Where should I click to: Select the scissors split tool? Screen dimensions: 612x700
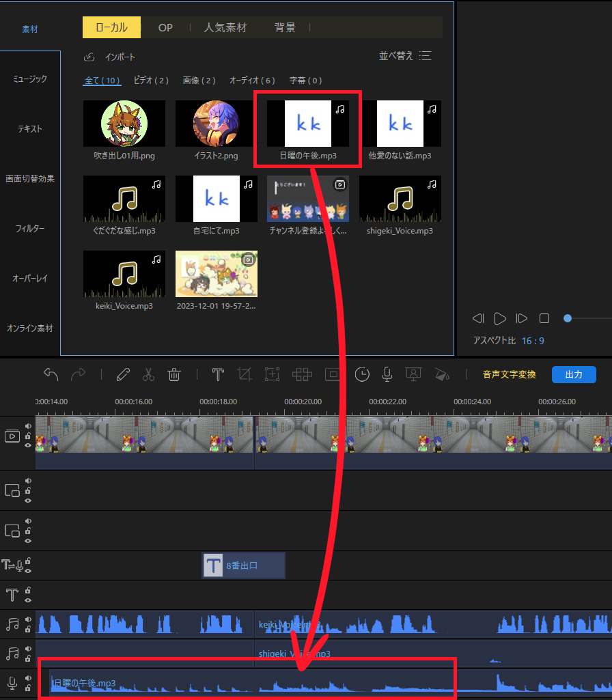(148, 374)
